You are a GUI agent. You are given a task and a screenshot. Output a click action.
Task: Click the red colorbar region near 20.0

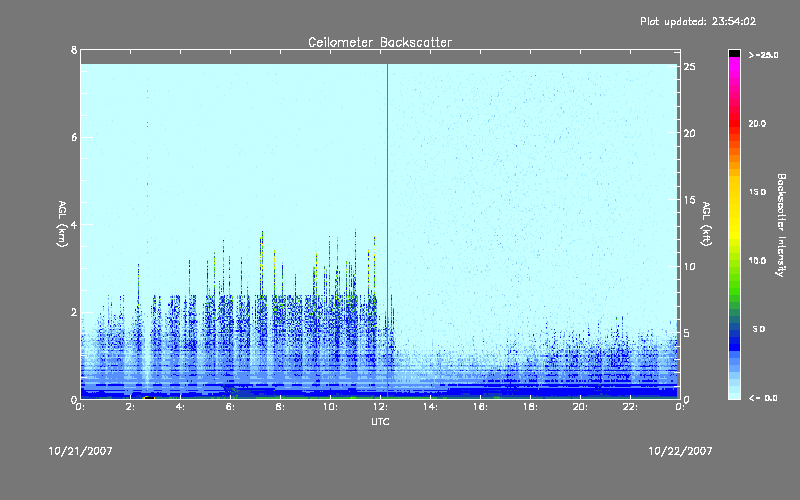[734, 123]
